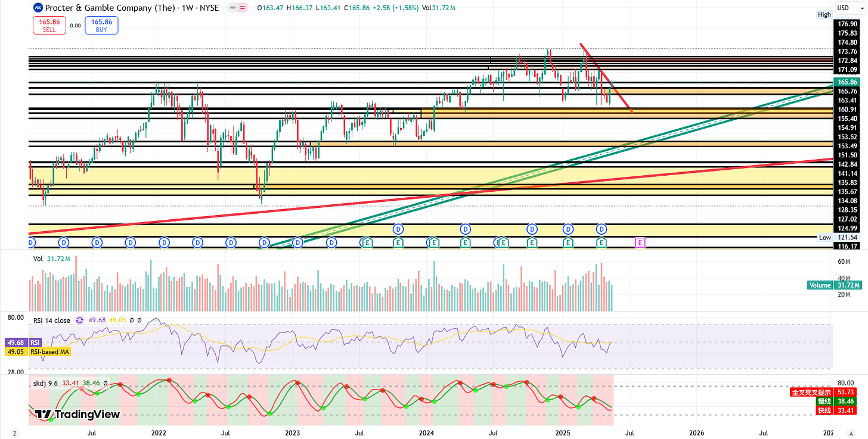This screenshot has width=868, height=439.
Task: Click the green Volume label on scale
Action: point(820,285)
